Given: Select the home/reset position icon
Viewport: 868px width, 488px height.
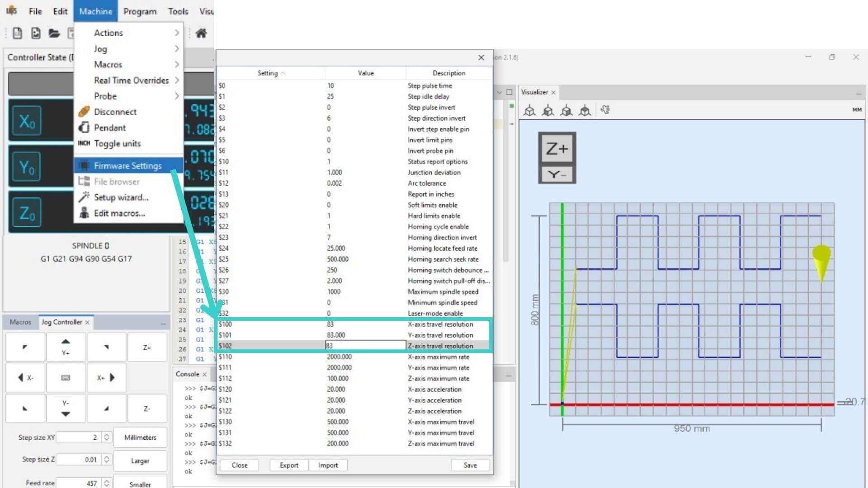Looking at the screenshot, I should 202,33.
